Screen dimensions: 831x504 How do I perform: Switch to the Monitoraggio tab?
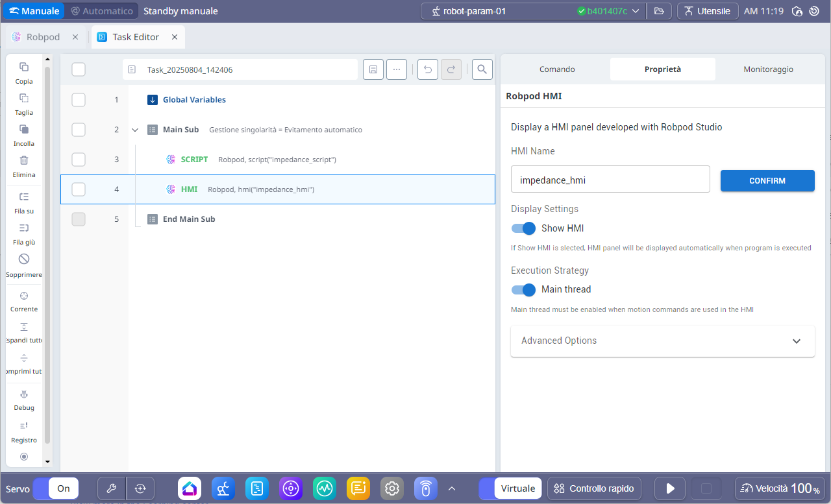[x=768, y=69]
